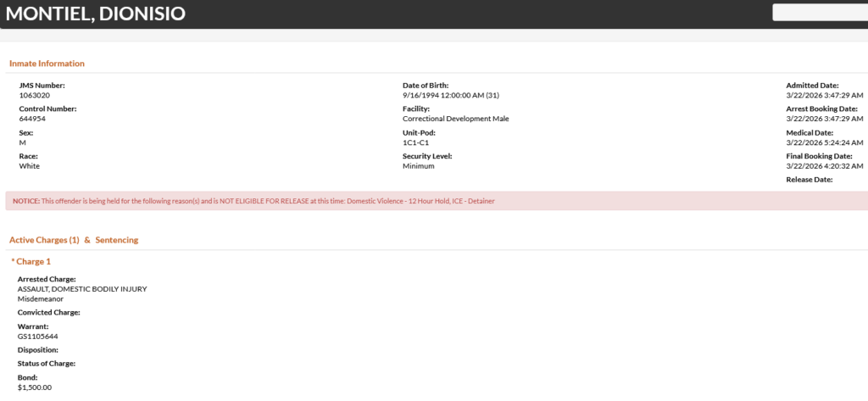Viewport: 868px width, 401px height.
Task: Click the Unit-Pod value 1C1-C1
Action: [x=415, y=142]
